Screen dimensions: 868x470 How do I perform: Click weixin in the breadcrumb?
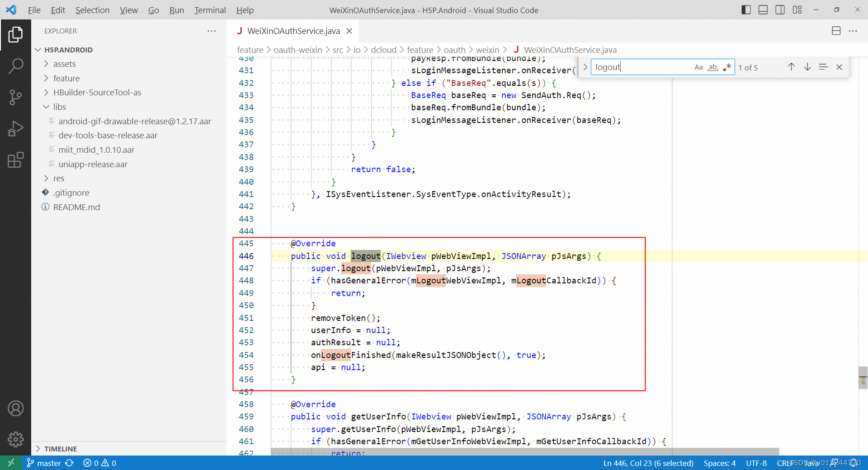click(x=487, y=50)
